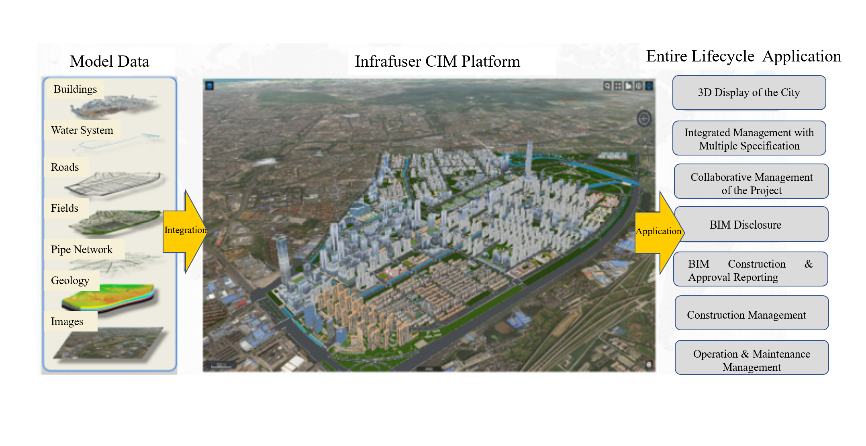866x446 pixels.
Task: Select the colorful Geology model thumbnail
Action: click(109, 297)
